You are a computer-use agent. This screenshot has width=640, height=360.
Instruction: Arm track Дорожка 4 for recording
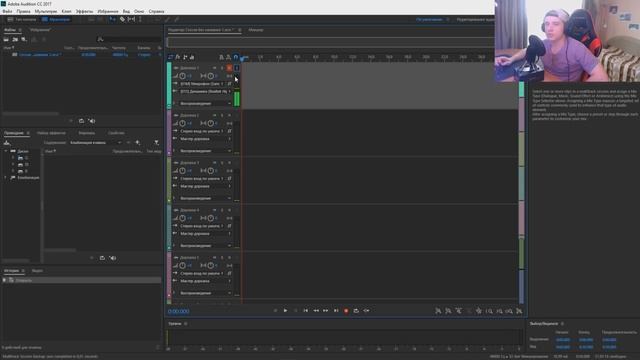pyautogui.click(x=229, y=210)
